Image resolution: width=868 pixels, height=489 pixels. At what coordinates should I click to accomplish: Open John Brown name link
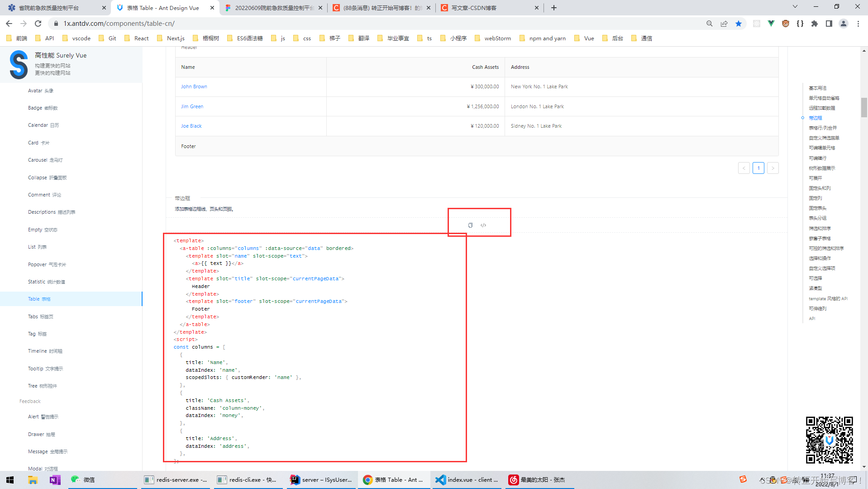point(194,86)
